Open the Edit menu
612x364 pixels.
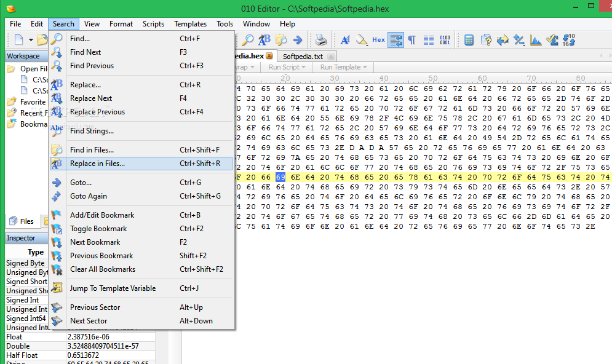tap(37, 24)
